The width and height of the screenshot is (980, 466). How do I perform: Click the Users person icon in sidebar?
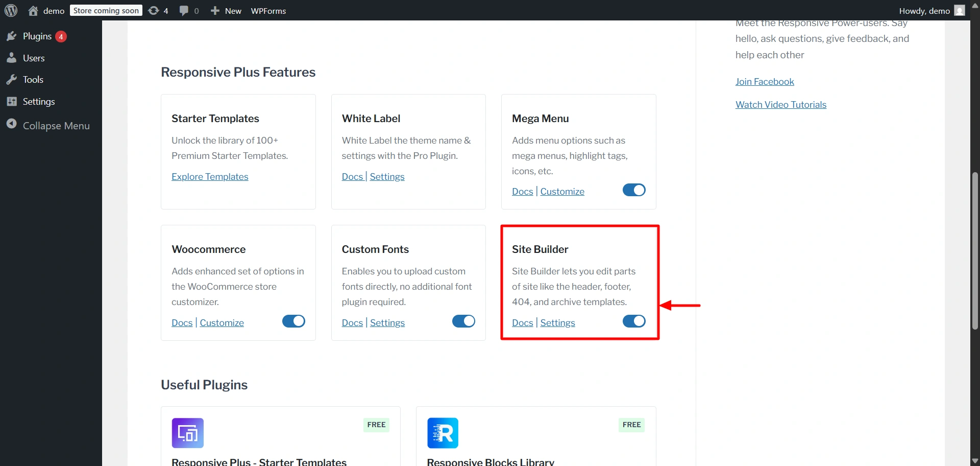[x=12, y=58]
